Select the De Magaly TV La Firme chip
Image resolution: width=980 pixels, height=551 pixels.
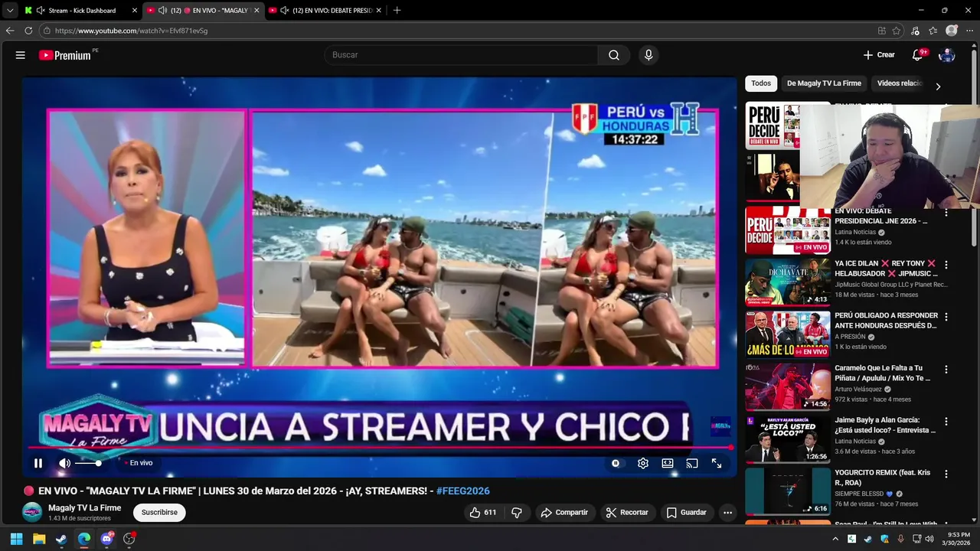click(x=824, y=83)
